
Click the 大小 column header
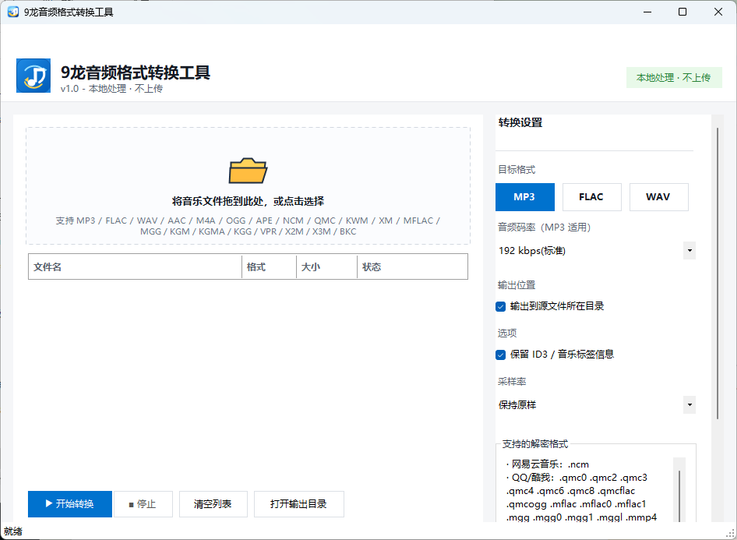[x=327, y=267]
